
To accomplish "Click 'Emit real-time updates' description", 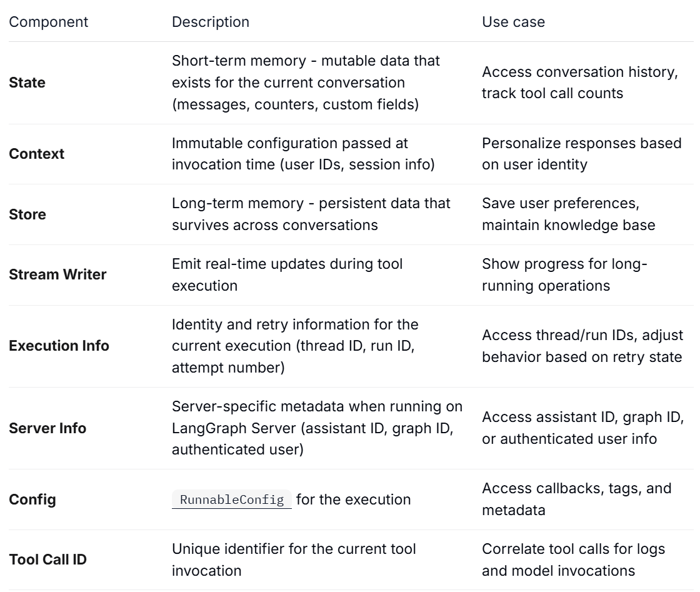I will [287, 274].
